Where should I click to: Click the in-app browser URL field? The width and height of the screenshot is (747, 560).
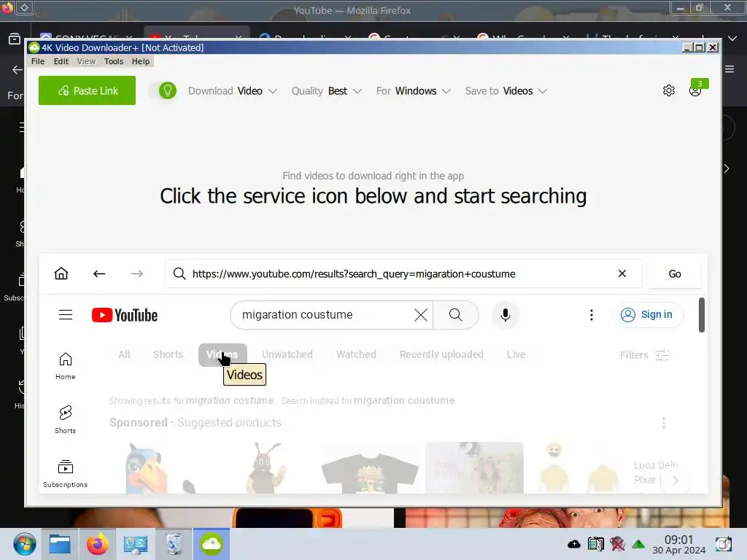click(403, 274)
